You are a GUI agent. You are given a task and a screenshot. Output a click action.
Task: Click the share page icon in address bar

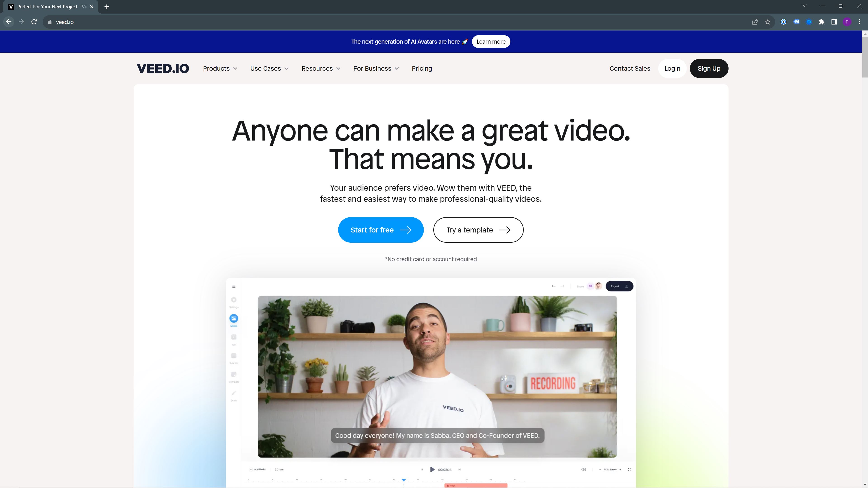pos(755,22)
